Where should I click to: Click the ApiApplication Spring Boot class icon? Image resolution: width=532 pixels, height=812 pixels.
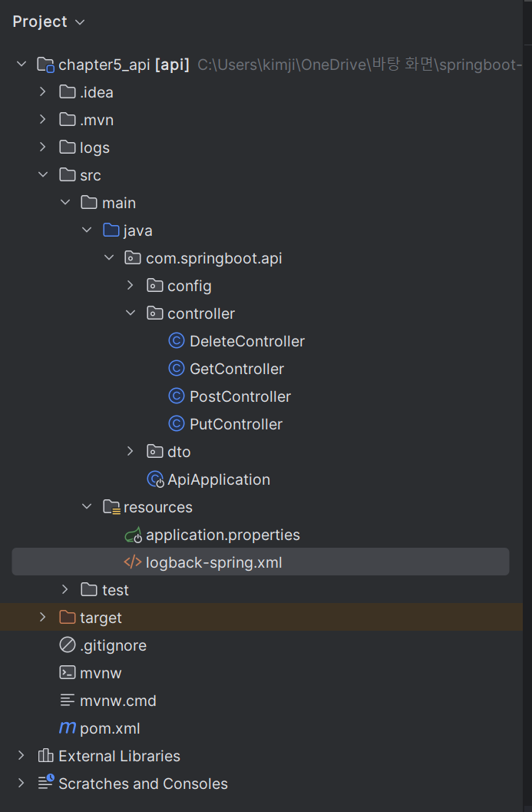[x=155, y=479]
